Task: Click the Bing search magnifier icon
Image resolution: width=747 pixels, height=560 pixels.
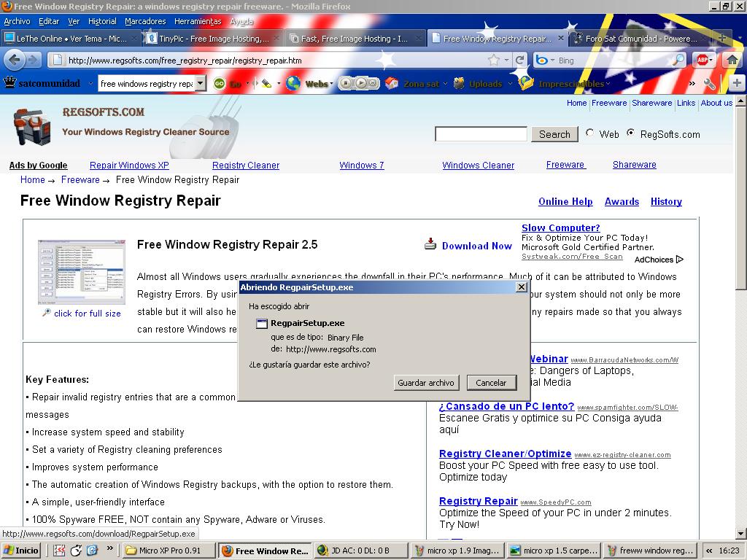Action: coord(678,60)
